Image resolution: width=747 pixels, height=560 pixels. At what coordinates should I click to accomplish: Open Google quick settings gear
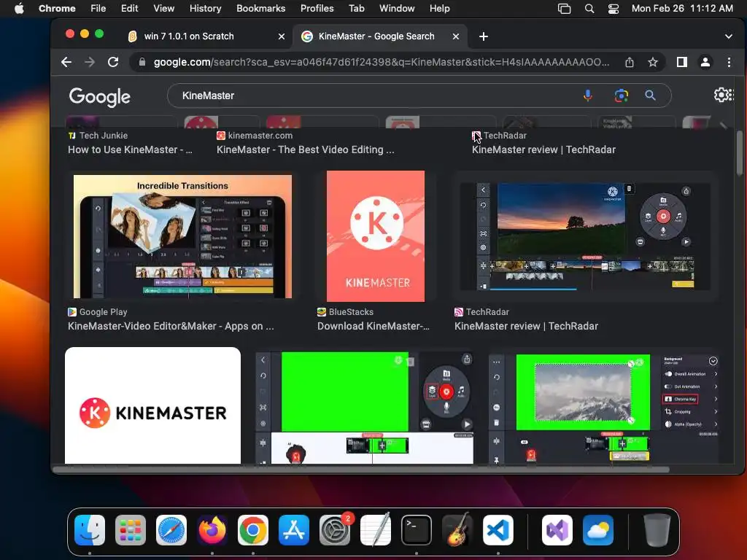tap(723, 95)
